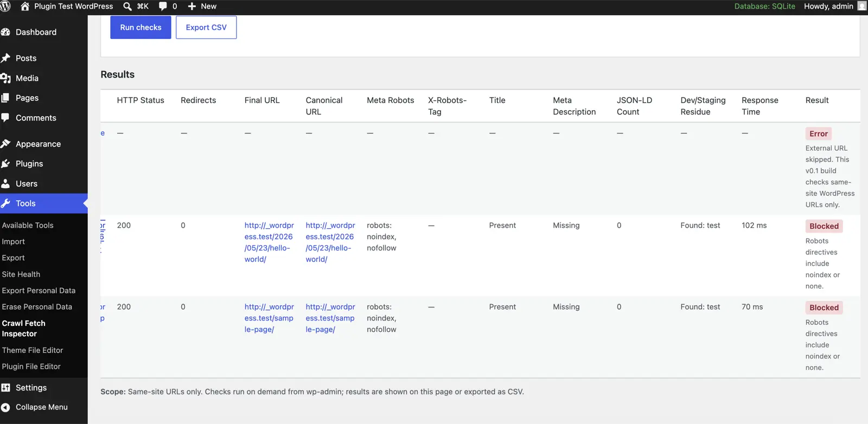Click the Dashboard gauge icon

point(6,32)
